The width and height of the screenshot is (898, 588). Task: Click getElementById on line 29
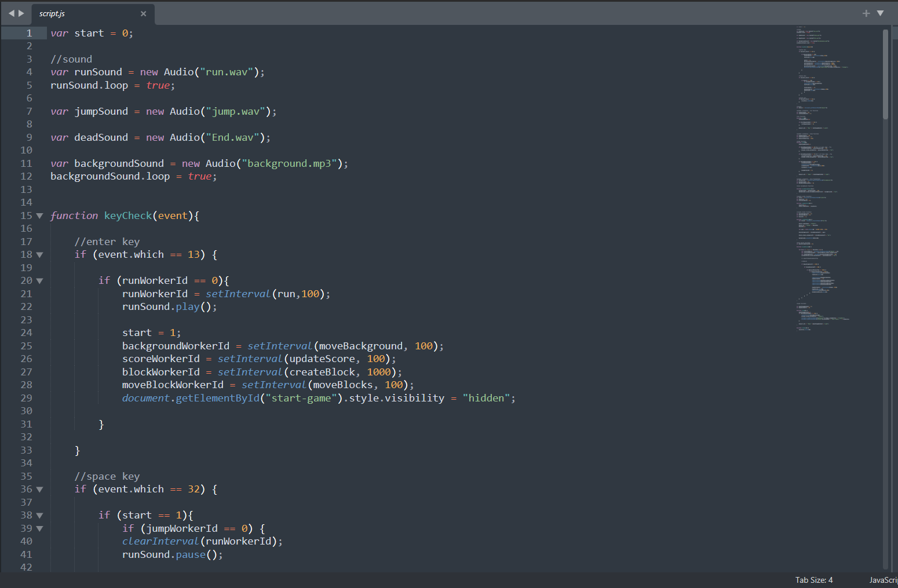(x=218, y=398)
